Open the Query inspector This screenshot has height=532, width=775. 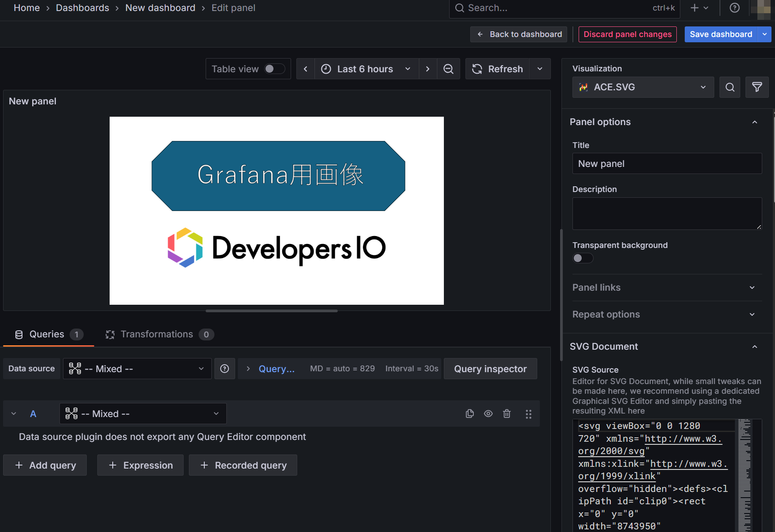pyautogui.click(x=490, y=369)
